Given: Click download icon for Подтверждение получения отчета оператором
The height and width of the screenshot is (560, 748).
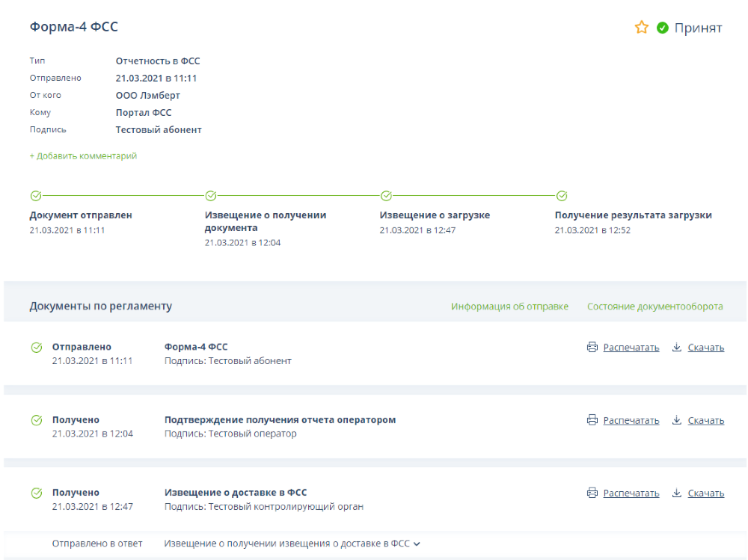Looking at the screenshot, I should tap(676, 420).
